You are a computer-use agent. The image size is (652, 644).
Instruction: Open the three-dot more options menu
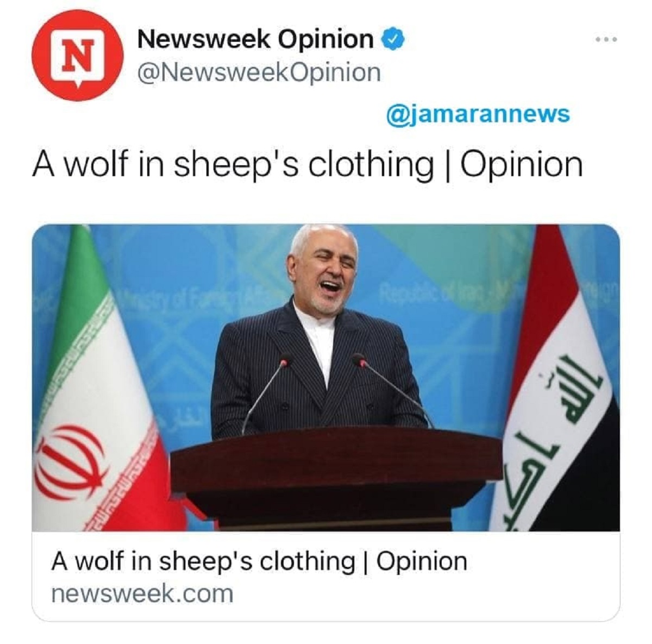coord(606,39)
